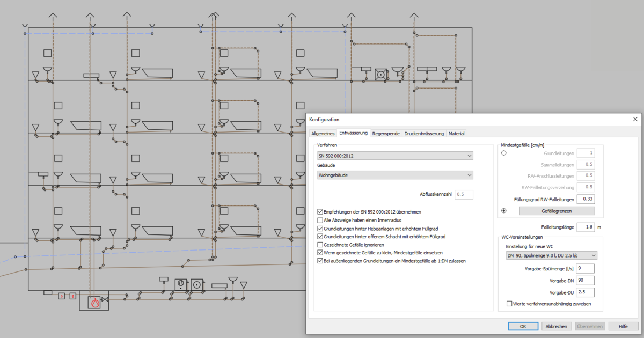
Task: Cancel with the Abbrechen button
Action: 557,326
